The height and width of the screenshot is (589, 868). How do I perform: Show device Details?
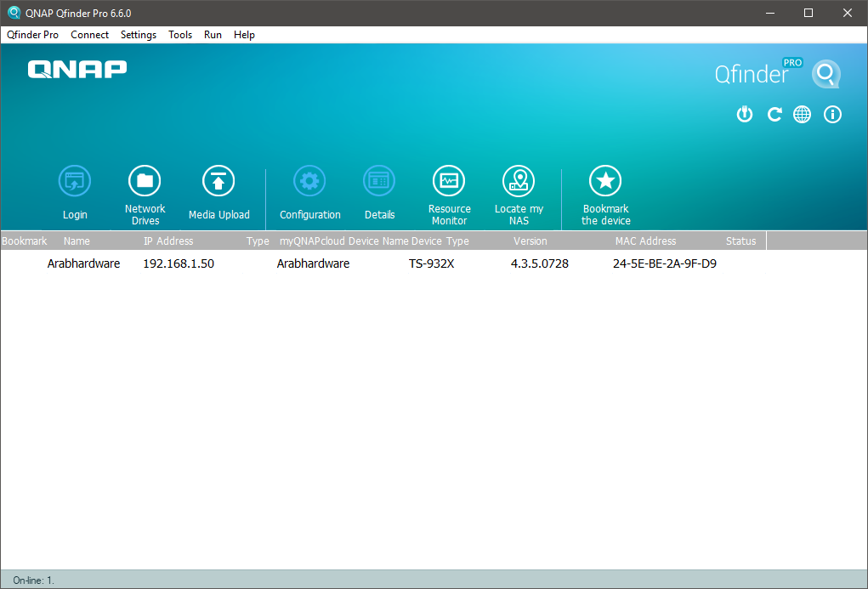[379, 181]
